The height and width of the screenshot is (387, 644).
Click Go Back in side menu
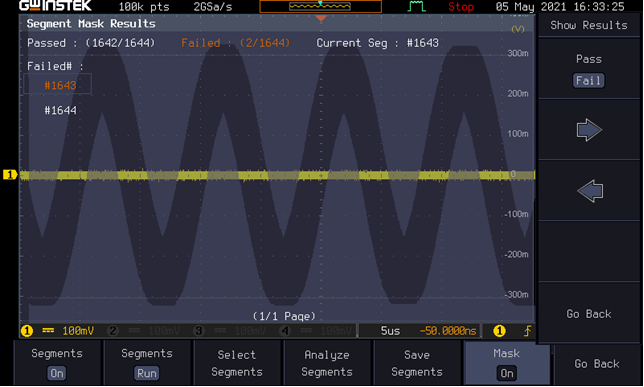tap(589, 314)
